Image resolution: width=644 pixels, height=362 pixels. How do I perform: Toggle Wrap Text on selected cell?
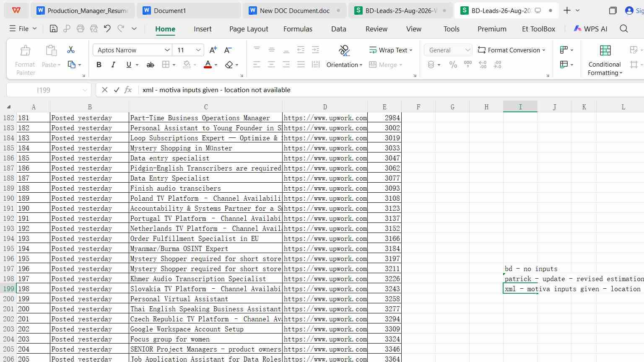point(390,50)
